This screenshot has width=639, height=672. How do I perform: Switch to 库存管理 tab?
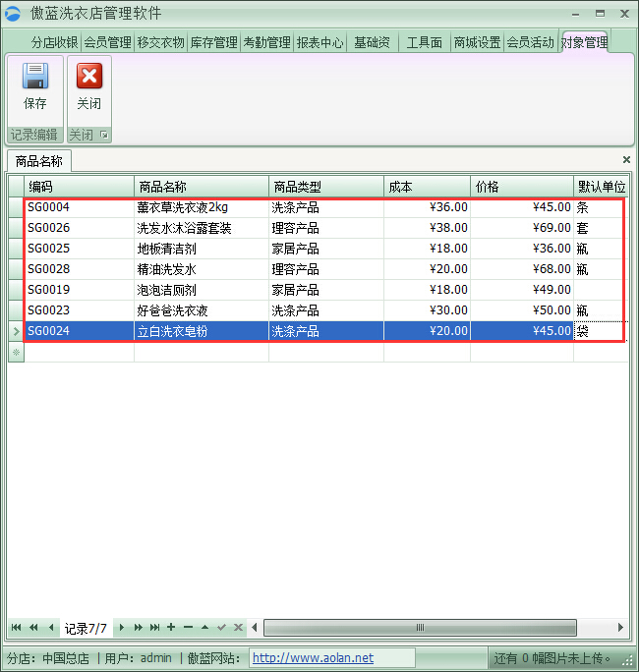[214, 42]
